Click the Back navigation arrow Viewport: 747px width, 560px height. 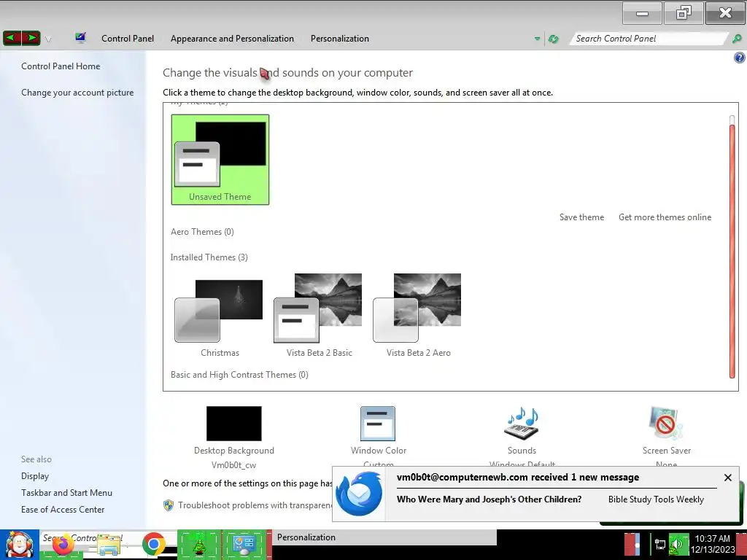click(12, 38)
